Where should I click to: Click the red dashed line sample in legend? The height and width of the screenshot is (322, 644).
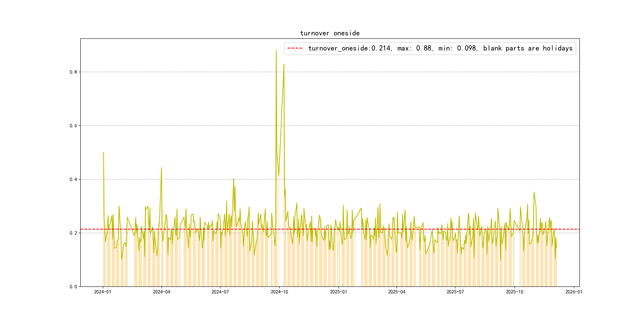(x=295, y=48)
